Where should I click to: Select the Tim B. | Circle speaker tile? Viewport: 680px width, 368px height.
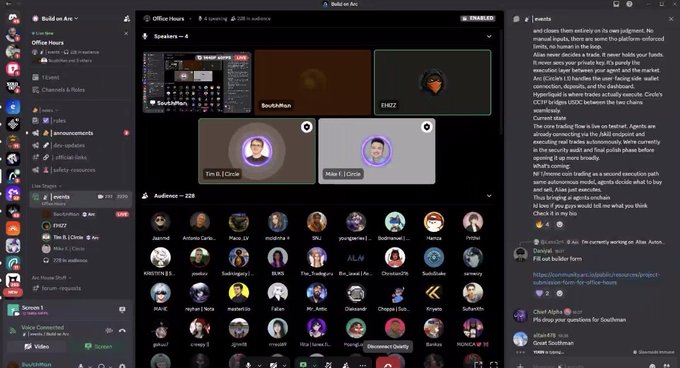click(x=257, y=151)
